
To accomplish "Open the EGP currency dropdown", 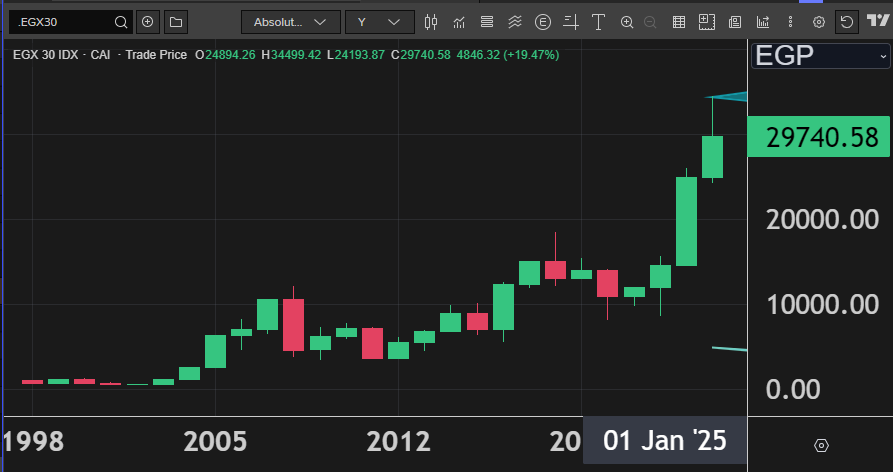I will (x=820, y=55).
